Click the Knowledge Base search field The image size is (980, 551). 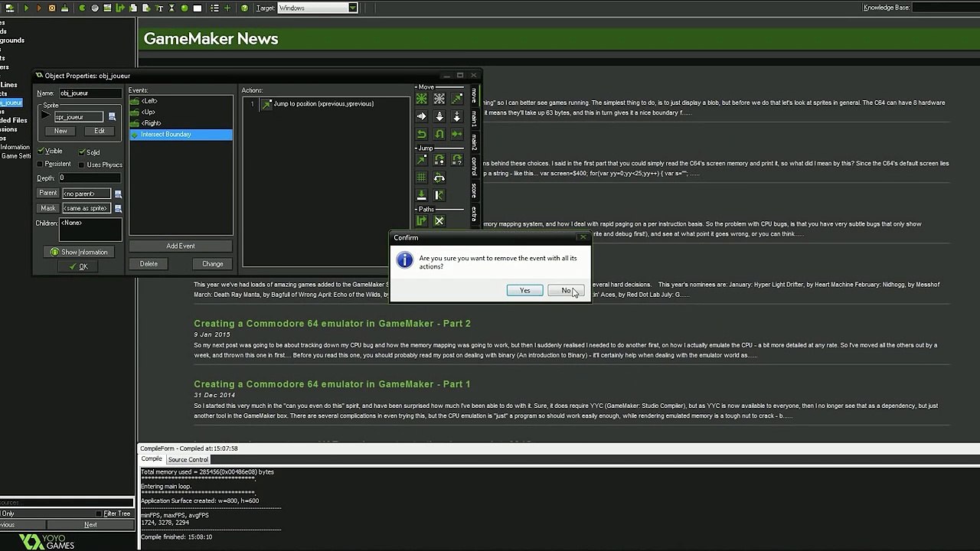tap(946, 8)
